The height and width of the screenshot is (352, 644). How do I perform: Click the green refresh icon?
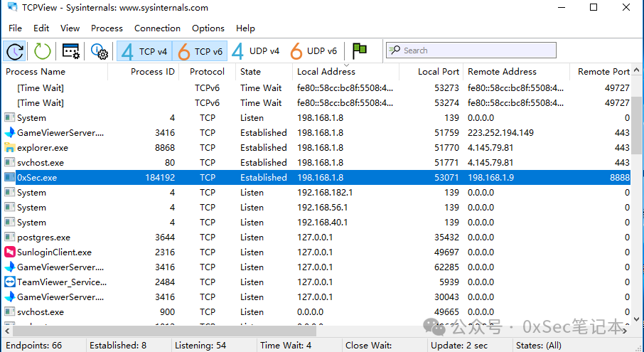42,51
